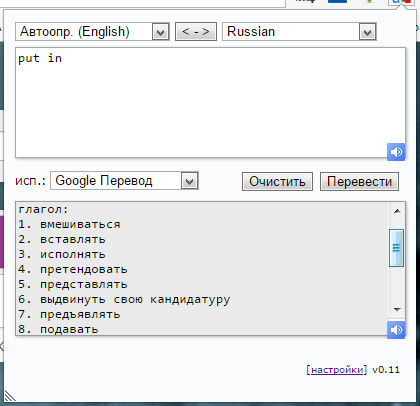The height and width of the screenshot is (406, 420).
Task: Select the translation 'претендовать'
Action: pyautogui.click(x=84, y=269)
